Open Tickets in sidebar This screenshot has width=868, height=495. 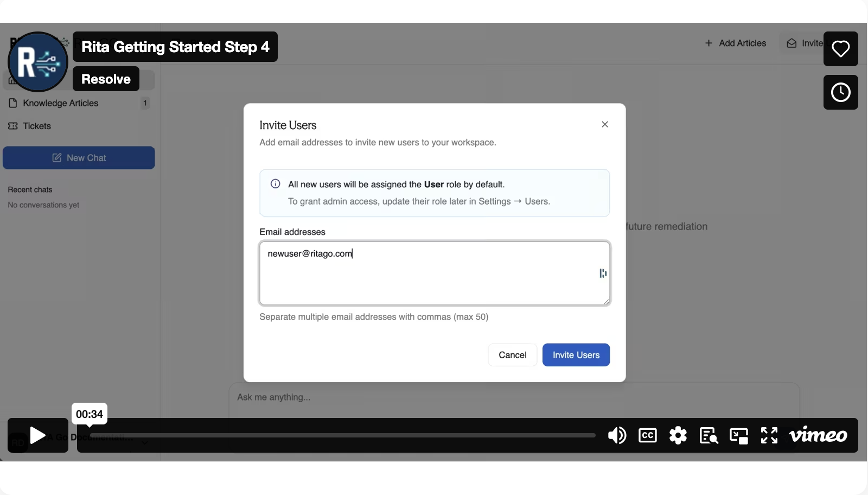[37, 126]
